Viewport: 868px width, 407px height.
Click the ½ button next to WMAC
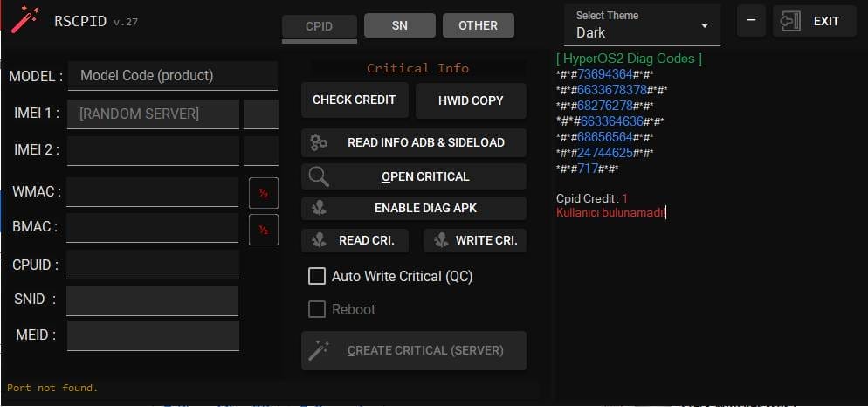[263, 193]
